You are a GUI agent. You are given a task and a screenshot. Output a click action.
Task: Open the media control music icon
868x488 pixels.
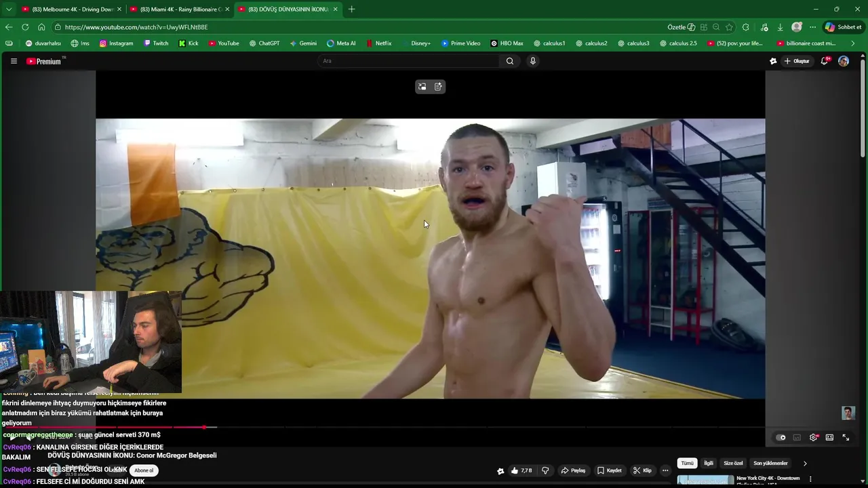pyautogui.click(x=764, y=27)
